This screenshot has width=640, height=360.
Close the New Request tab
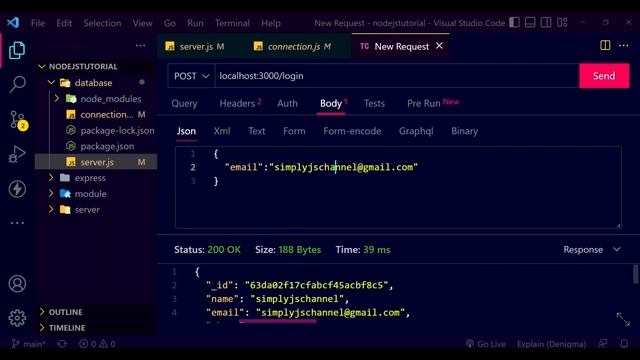click(439, 46)
